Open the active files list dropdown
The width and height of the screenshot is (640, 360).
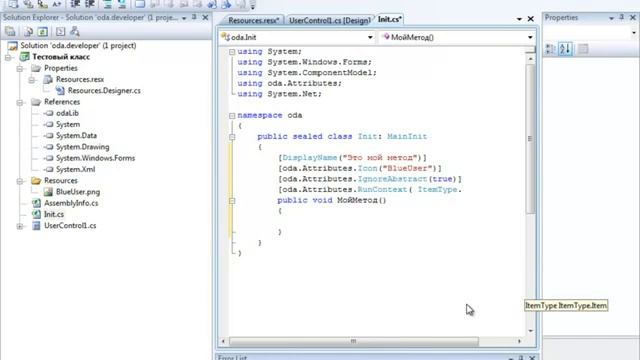click(519, 19)
